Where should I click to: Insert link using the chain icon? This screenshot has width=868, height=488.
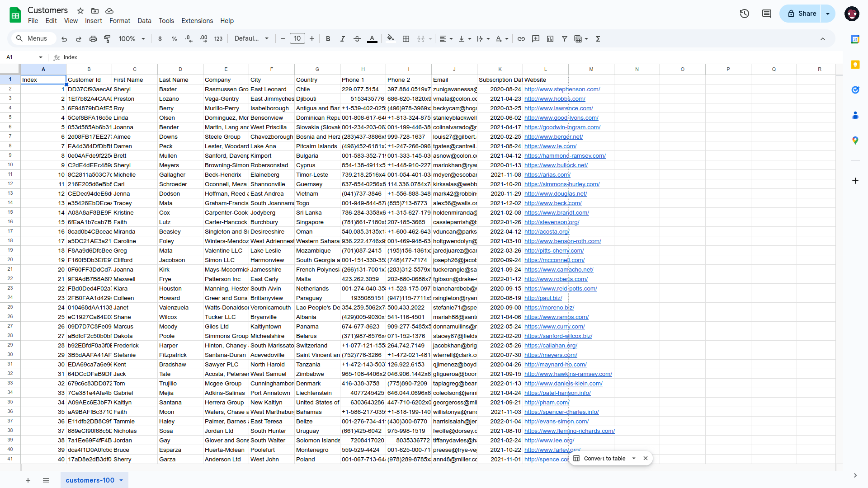pos(521,39)
